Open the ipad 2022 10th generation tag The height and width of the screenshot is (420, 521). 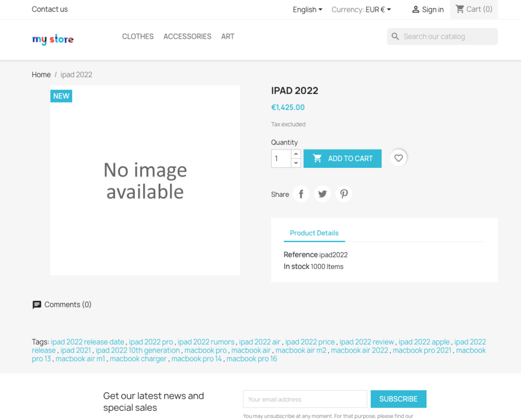(137, 351)
